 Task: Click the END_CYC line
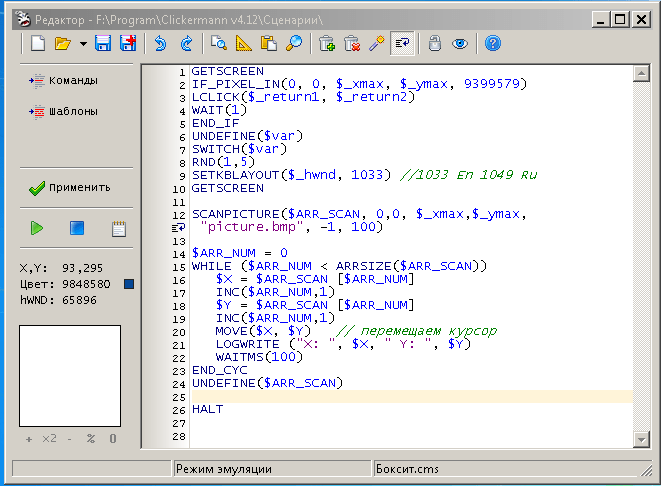click(220, 370)
